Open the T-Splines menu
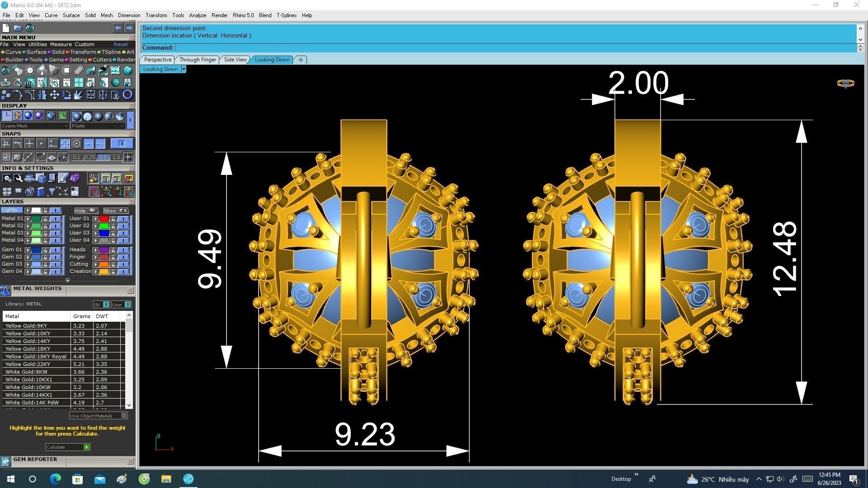This screenshot has width=868, height=488. click(x=287, y=15)
